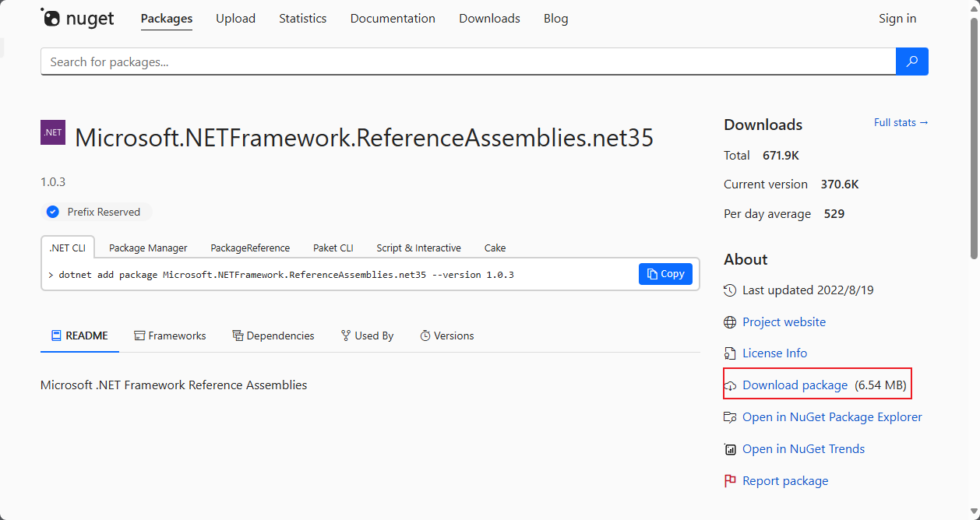
Task: Click the globe icon beside Project website
Action: [730, 322]
